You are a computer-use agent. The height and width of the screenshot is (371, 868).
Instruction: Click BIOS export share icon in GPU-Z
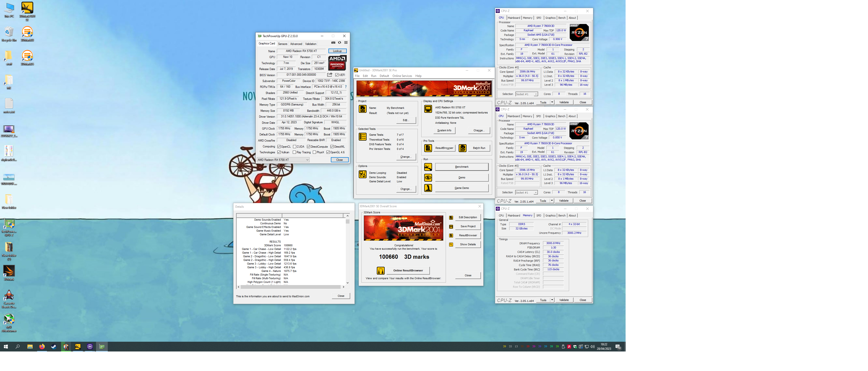point(330,75)
